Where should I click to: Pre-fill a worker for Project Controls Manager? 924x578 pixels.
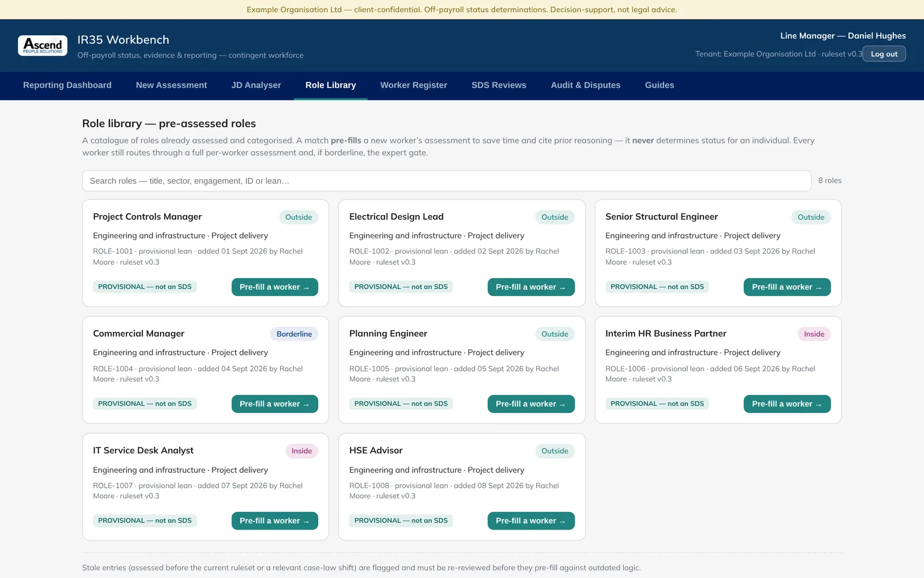[x=275, y=287]
